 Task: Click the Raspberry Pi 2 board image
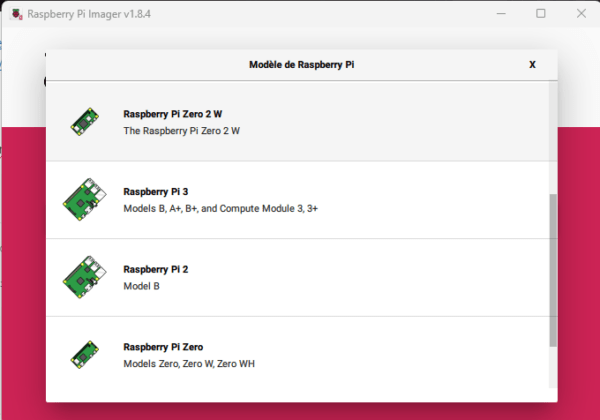point(83,277)
